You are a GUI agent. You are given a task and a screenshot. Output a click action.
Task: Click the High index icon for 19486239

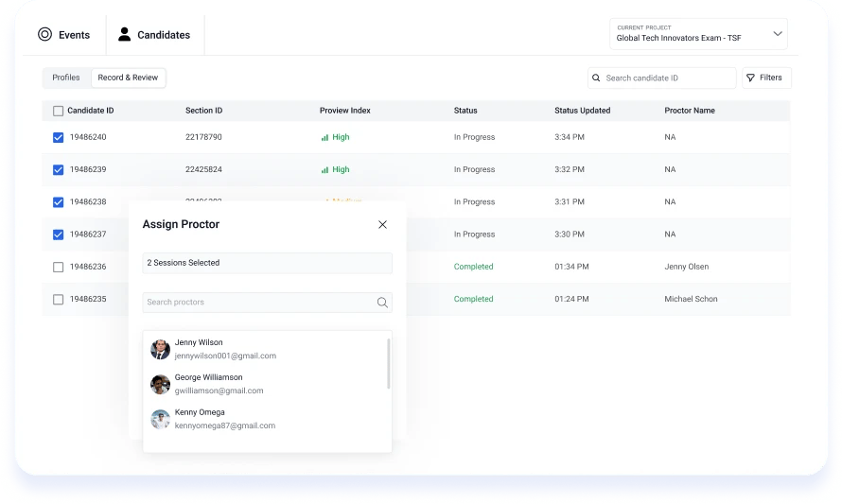(x=325, y=169)
